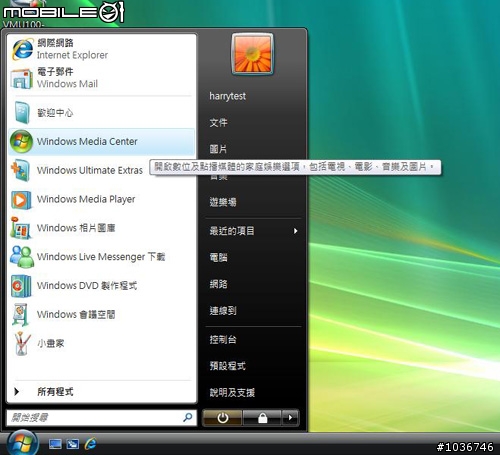Click the Windows 會議空間 label

pos(76,314)
